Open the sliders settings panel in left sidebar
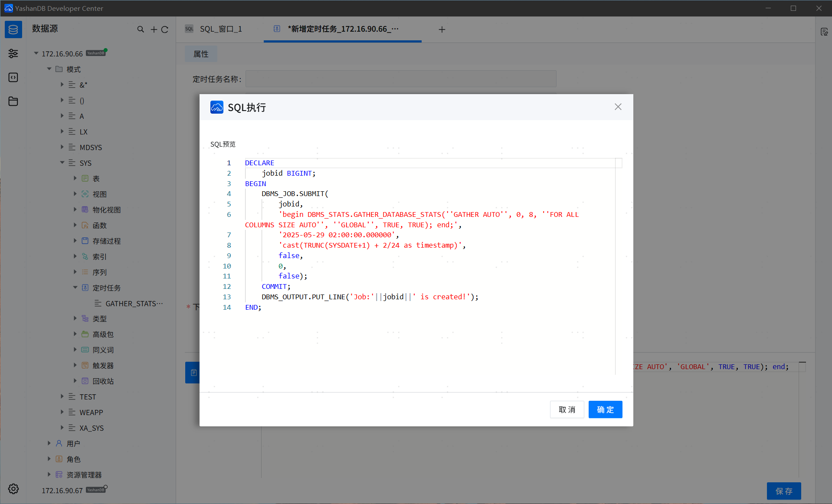Image resolution: width=832 pixels, height=504 pixels. (13, 53)
